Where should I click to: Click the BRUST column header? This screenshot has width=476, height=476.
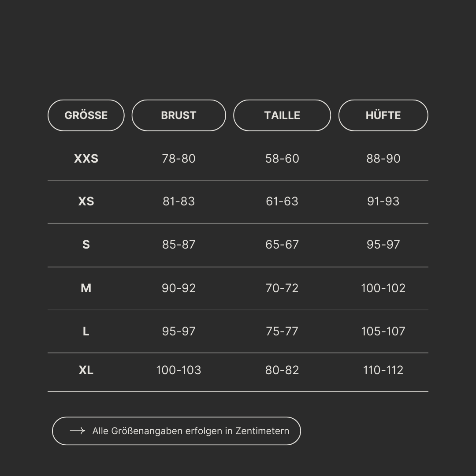178,115
